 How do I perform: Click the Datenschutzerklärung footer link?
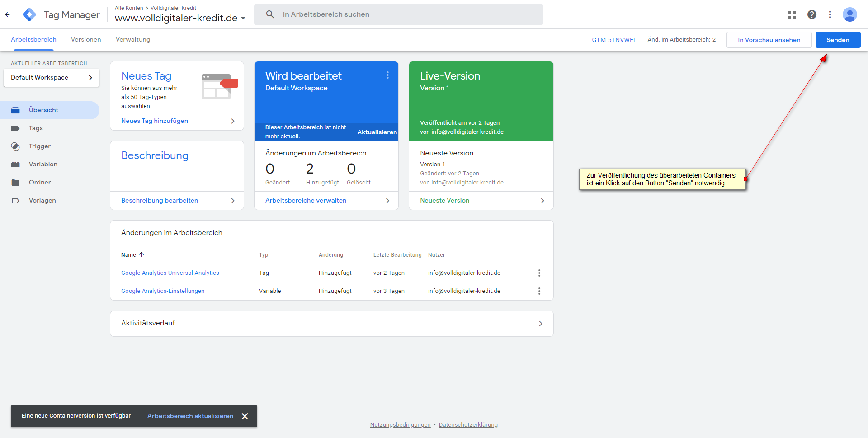click(468, 425)
